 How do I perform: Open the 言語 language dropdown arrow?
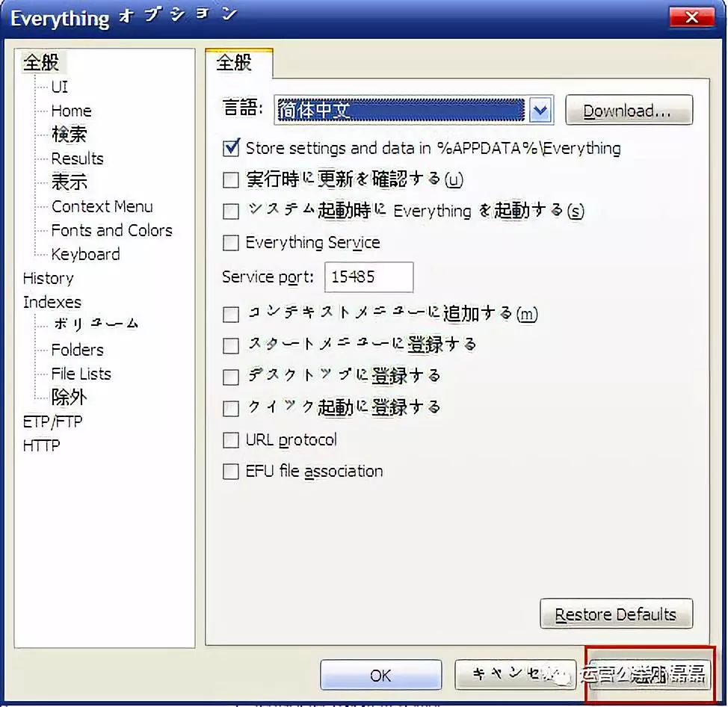pyautogui.click(x=540, y=111)
